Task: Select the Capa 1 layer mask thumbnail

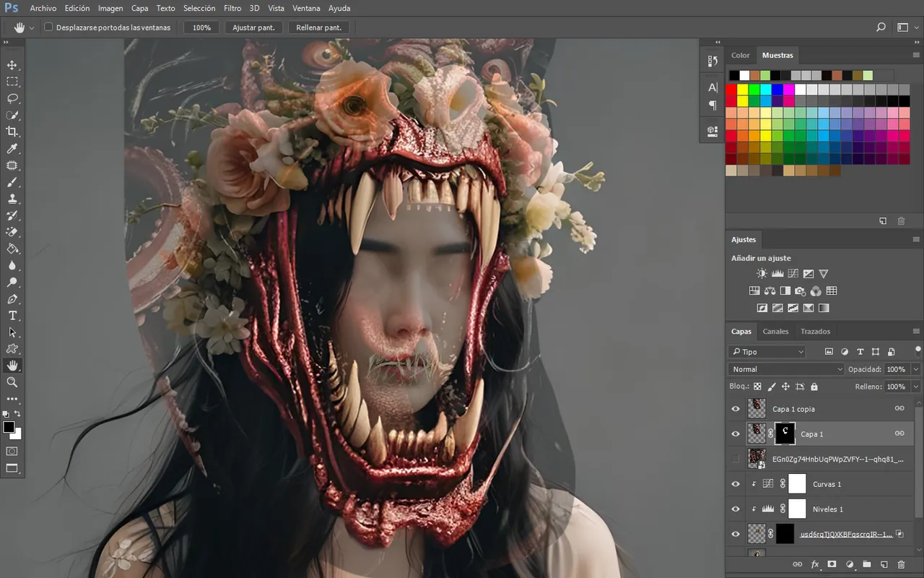Action: pos(785,433)
